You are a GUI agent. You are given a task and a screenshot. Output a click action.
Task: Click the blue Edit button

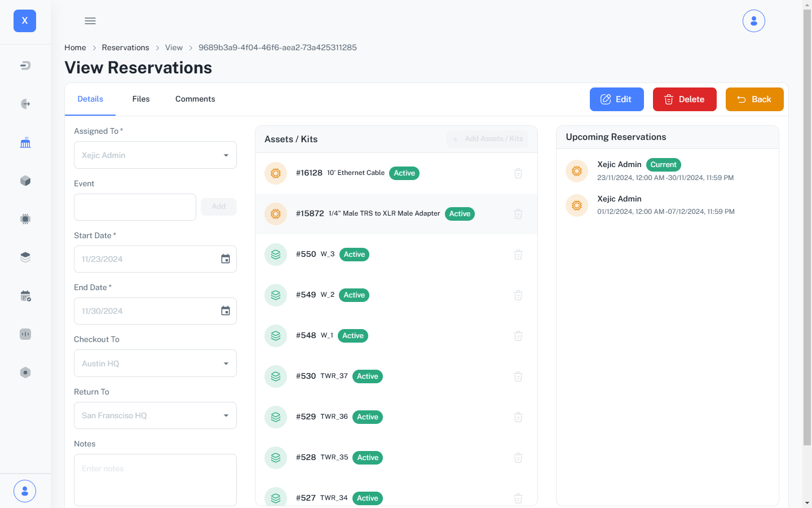616,99
